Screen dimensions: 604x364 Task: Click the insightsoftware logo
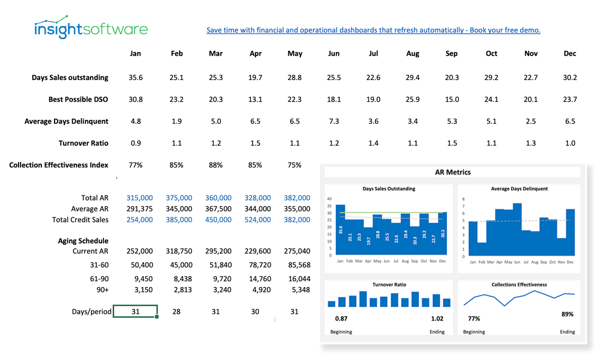click(91, 28)
